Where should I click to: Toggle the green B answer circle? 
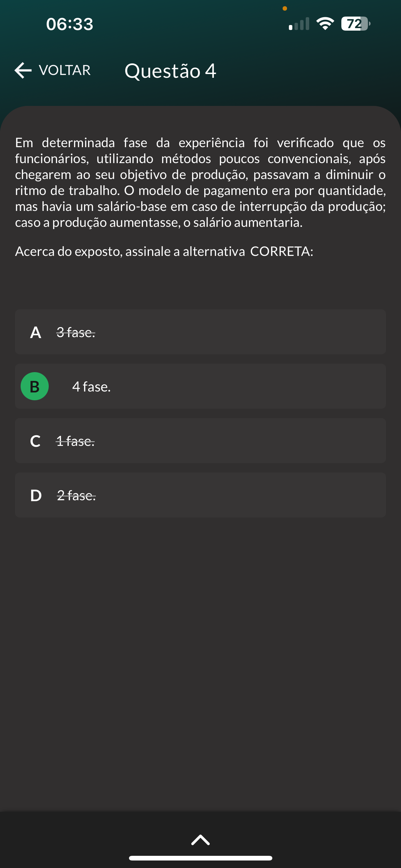click(x=35, y=386)
